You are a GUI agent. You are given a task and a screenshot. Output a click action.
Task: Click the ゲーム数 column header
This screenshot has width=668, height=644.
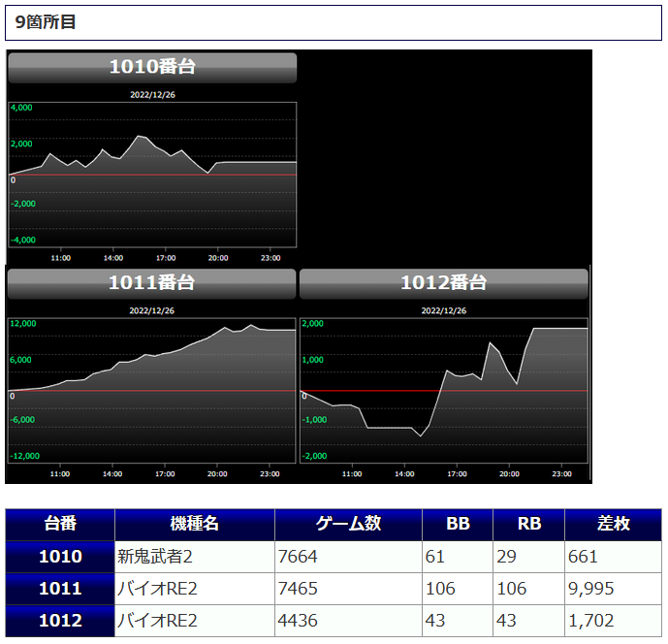click(x=348, y=525)
